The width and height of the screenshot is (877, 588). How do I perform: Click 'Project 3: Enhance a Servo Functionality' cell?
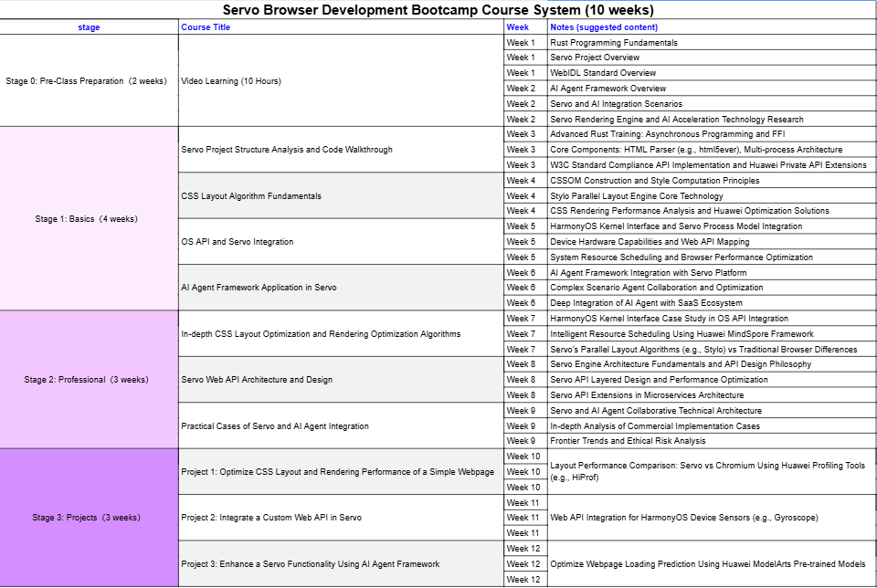tap(341, 564)
